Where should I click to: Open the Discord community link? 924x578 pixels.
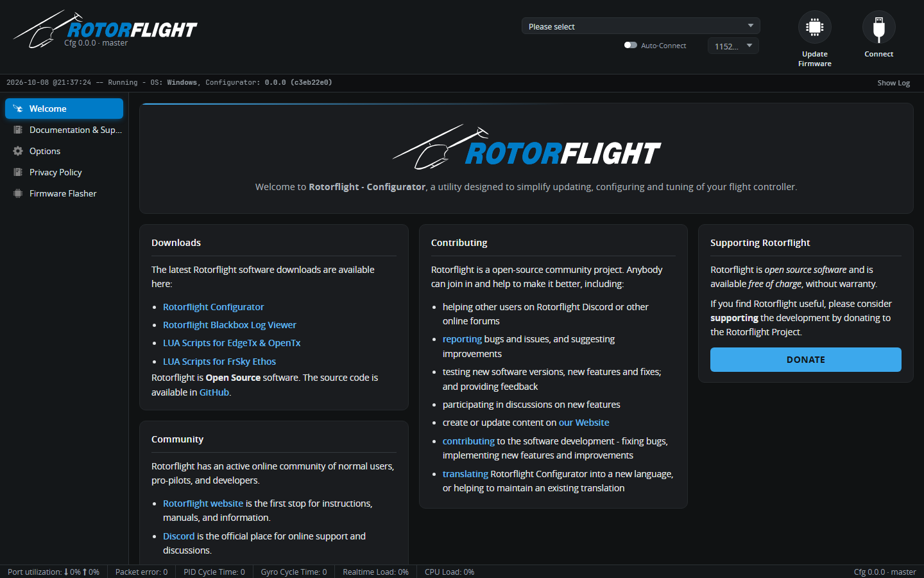[x=178, y=536]
